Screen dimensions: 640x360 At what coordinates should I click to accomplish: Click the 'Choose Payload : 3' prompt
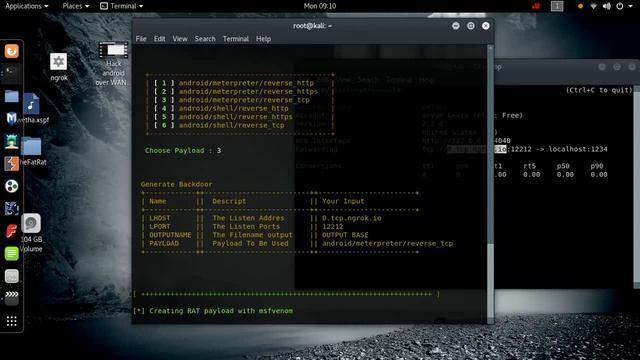(183, 151)
